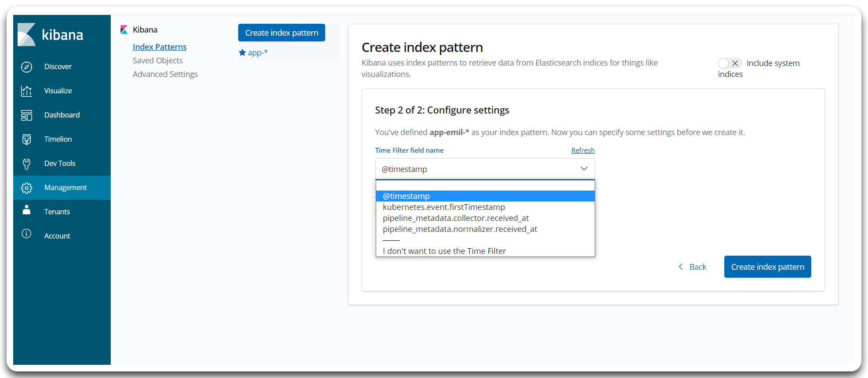
Task: Open Management in the sidebar menu
Action: coord(62,188)
